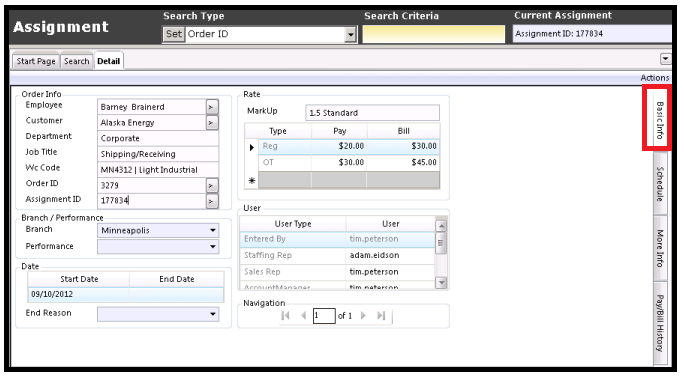
Task: Select the Sales Rep row label
Action: tap(262, 272)
